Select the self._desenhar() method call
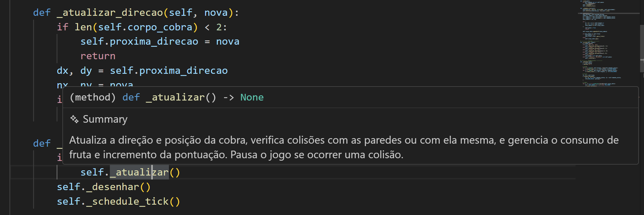 coord(103,187)
